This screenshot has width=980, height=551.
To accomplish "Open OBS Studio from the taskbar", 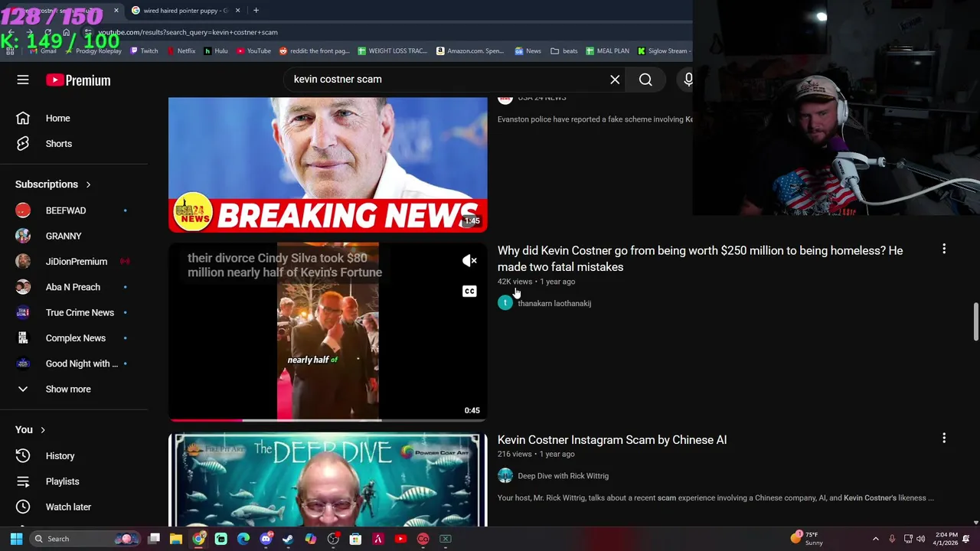I will pos(333,539).
